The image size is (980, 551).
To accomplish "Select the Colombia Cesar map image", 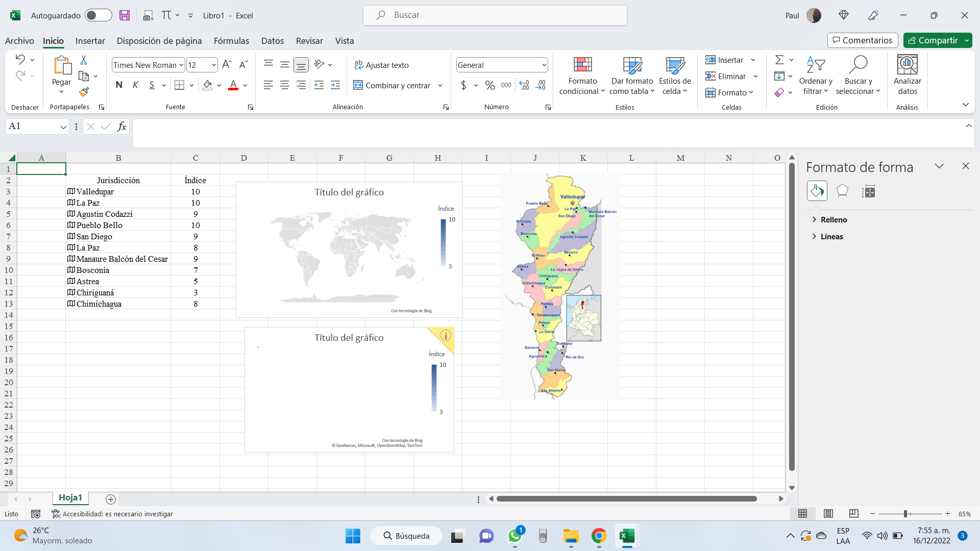I will click(560, 286).
